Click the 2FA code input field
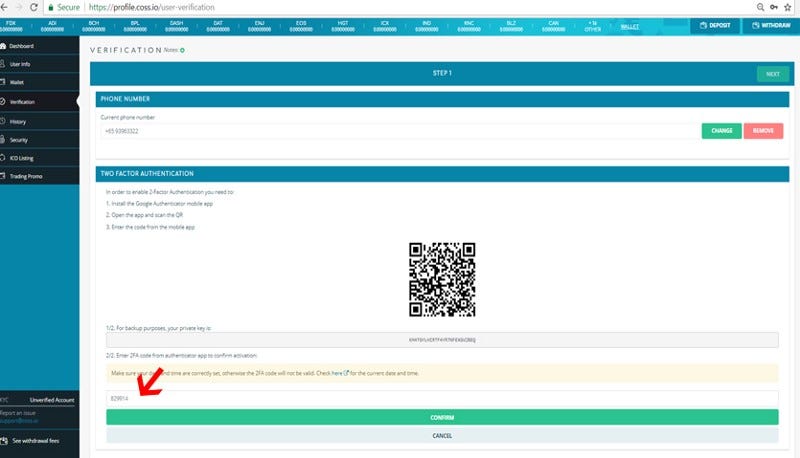This screenshot has height=458, width=800. coord(442,398)
